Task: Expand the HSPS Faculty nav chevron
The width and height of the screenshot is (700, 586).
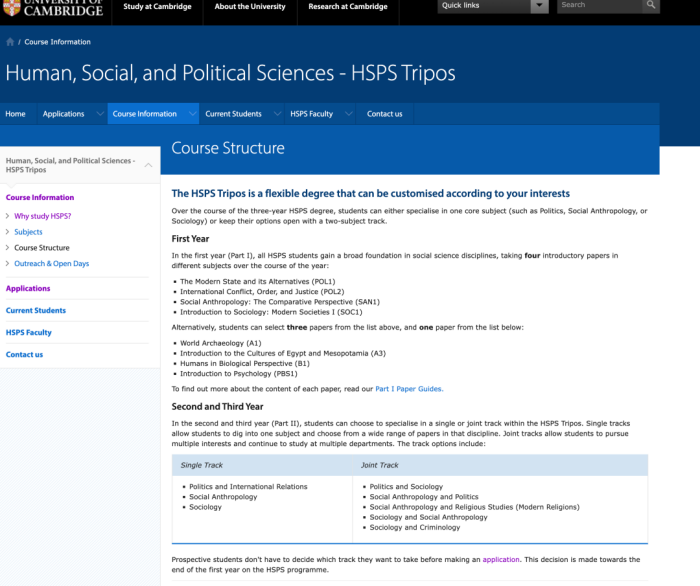Action: pos(349,114)
